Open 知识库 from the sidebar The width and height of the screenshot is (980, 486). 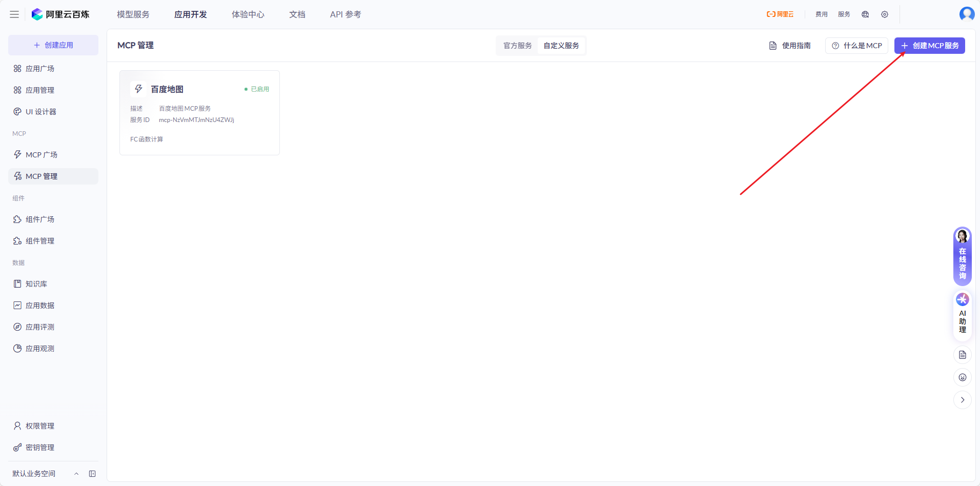click(36, 283)
